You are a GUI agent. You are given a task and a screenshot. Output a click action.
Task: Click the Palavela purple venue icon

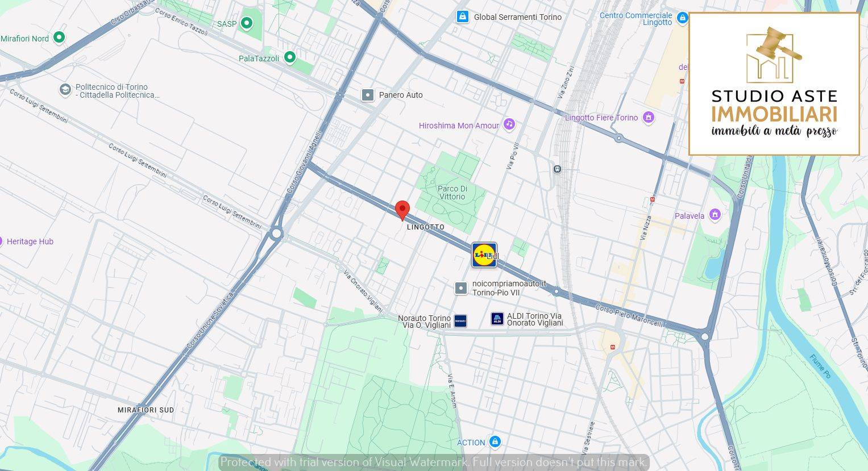[715, 215]
